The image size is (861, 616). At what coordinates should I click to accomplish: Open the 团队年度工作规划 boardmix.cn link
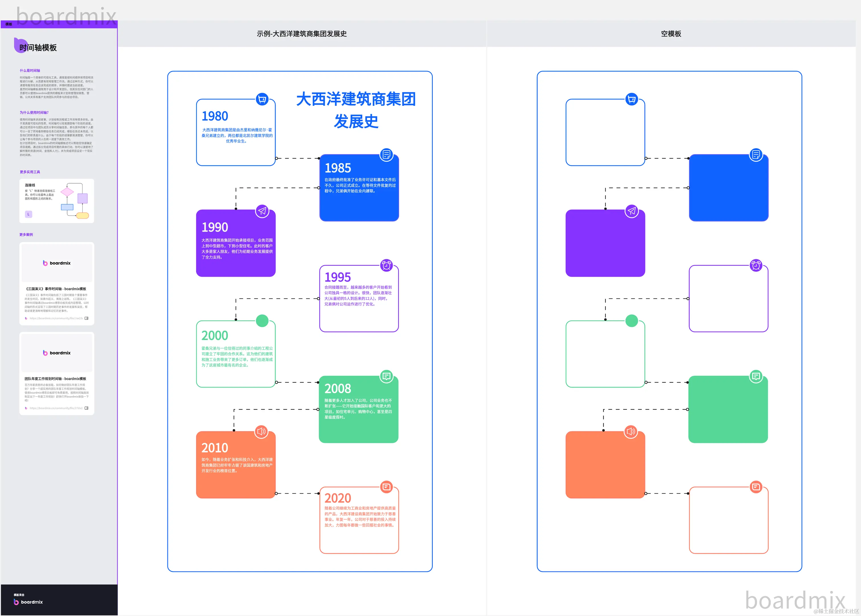[x=56, y=408]
